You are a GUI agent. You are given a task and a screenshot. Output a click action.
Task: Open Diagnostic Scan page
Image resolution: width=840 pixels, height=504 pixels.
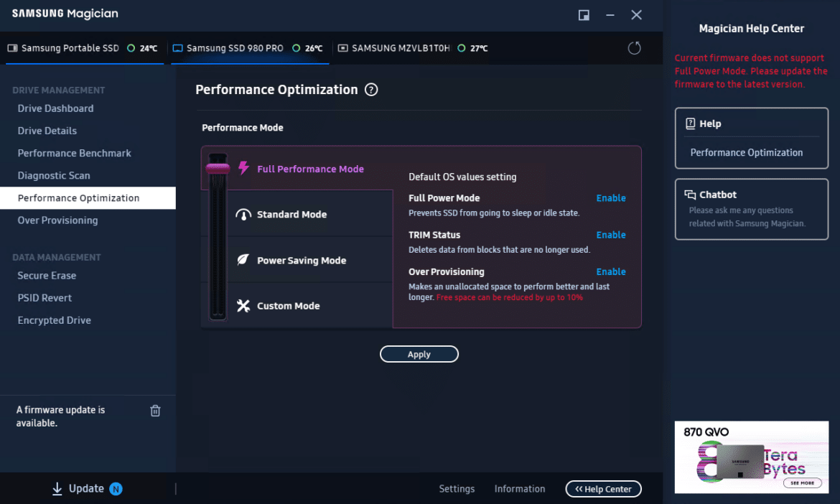point(54,176)
